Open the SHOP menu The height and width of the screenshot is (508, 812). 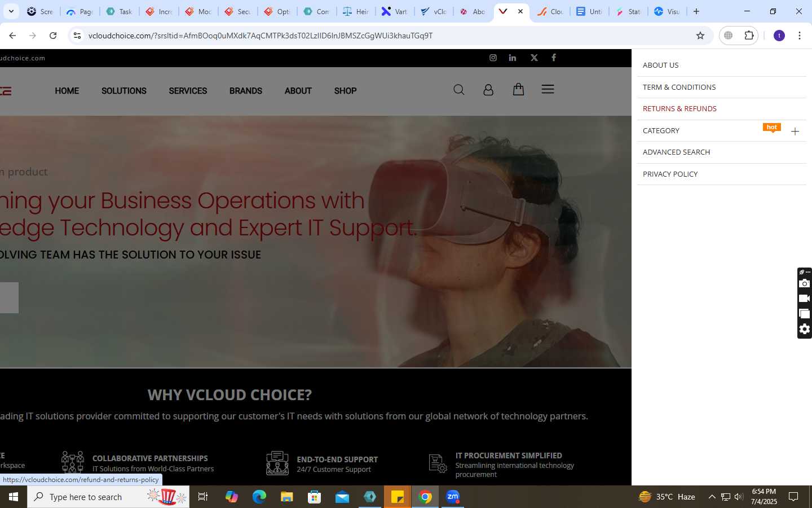(345, 91)
